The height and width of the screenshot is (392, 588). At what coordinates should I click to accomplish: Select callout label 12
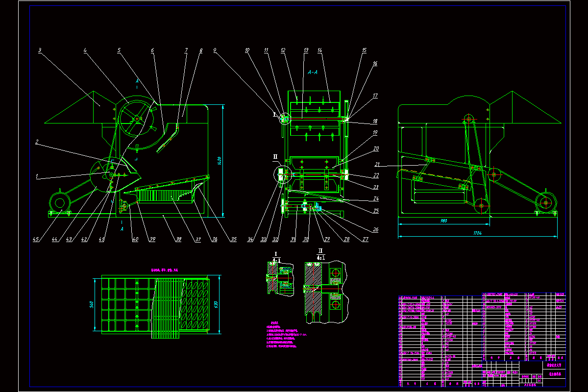pos(283,49)
